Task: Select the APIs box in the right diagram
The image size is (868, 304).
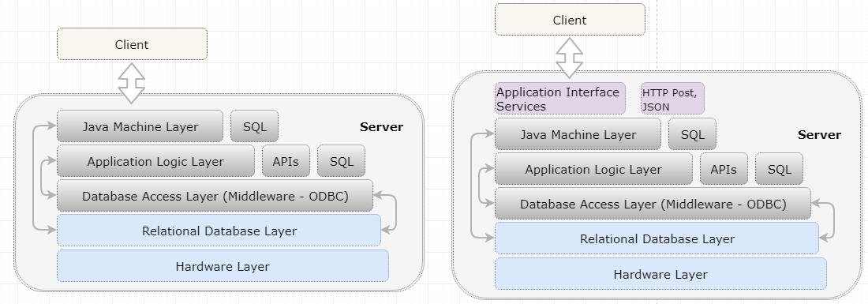Action: tap(724, 169)
